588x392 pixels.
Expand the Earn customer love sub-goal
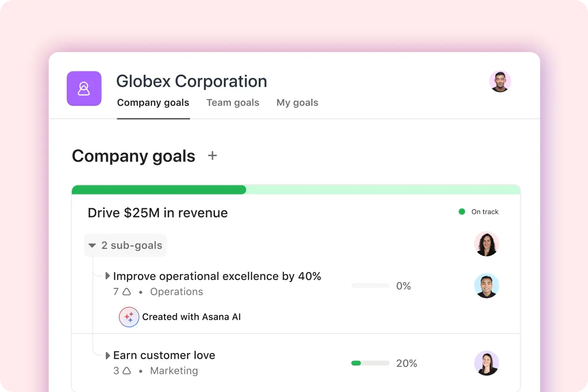108,355
